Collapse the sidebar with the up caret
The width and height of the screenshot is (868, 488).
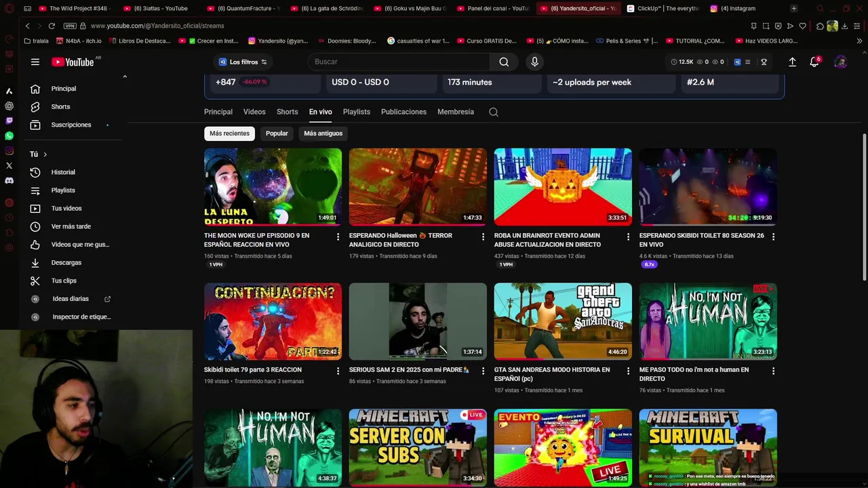[125, 77]
